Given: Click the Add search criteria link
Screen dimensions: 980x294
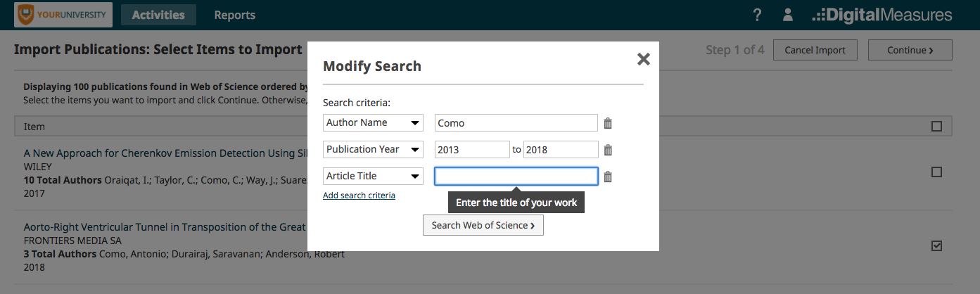Looking at the screenshot, I should pyautogui.click(x=359, y=196).
